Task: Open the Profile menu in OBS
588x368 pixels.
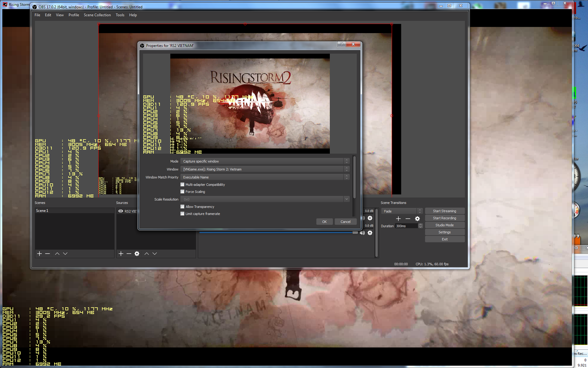Action: coord(73,15)
